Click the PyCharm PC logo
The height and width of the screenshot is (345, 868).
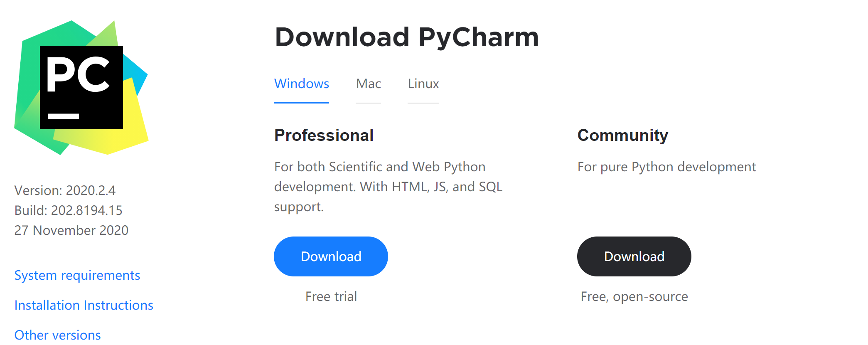point(81,88)
